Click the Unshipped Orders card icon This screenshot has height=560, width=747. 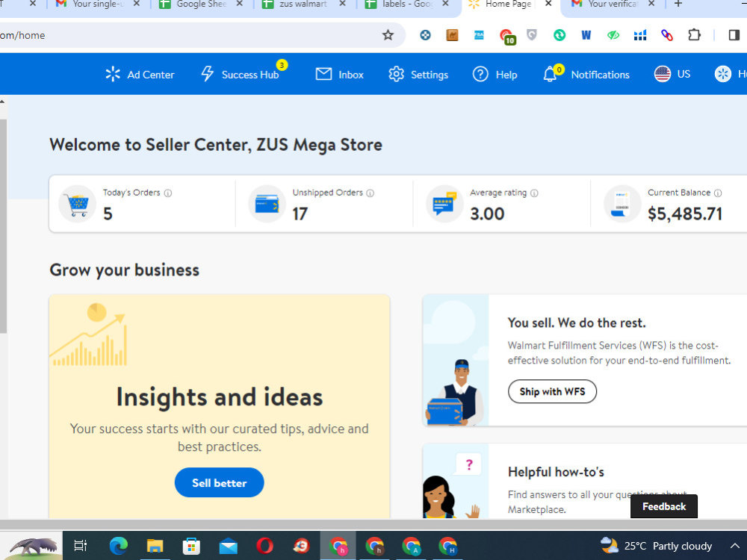267,205
